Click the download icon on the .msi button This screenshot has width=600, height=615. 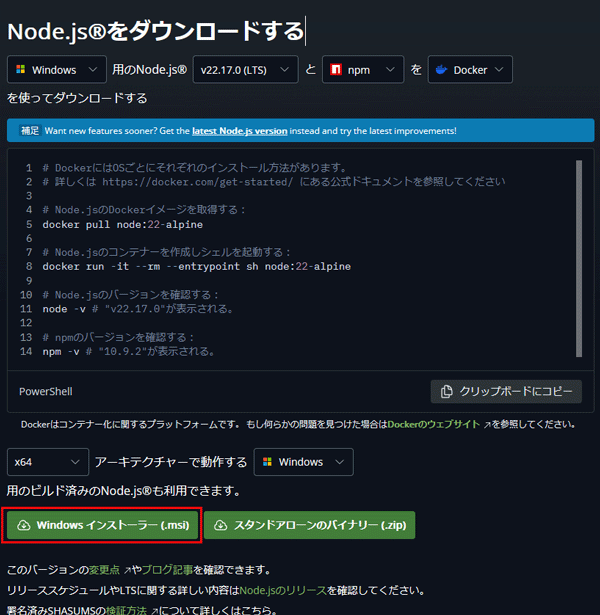click(24, 525)
